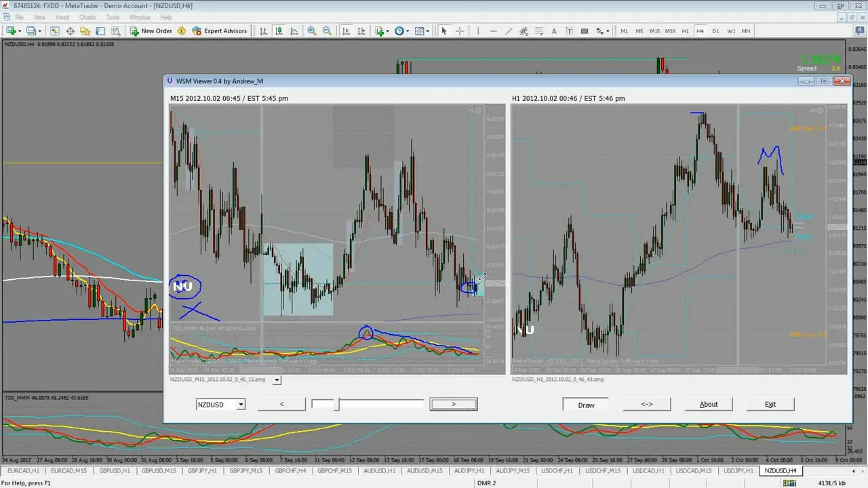This screenshot has width=868, height=488.
Task: Select the horizontal line tool
Action: point(493,31)
